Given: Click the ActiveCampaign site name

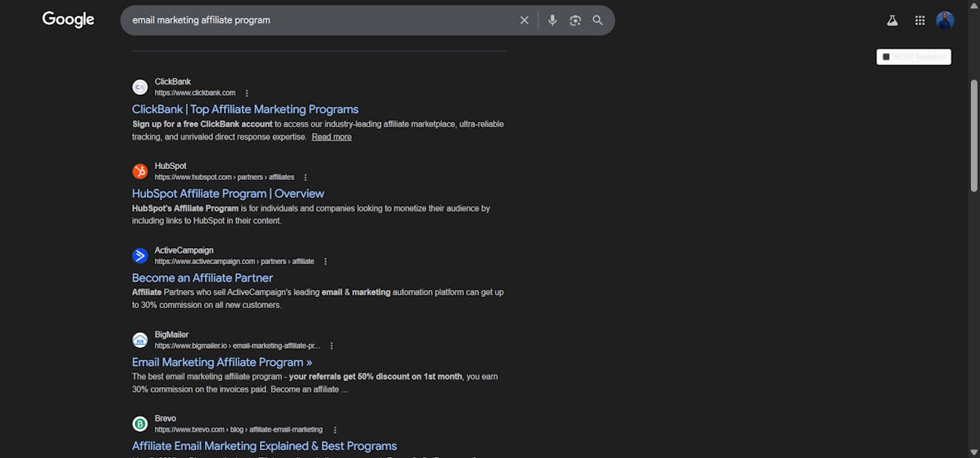Looking at the screenshot, I should pos(184,250).
